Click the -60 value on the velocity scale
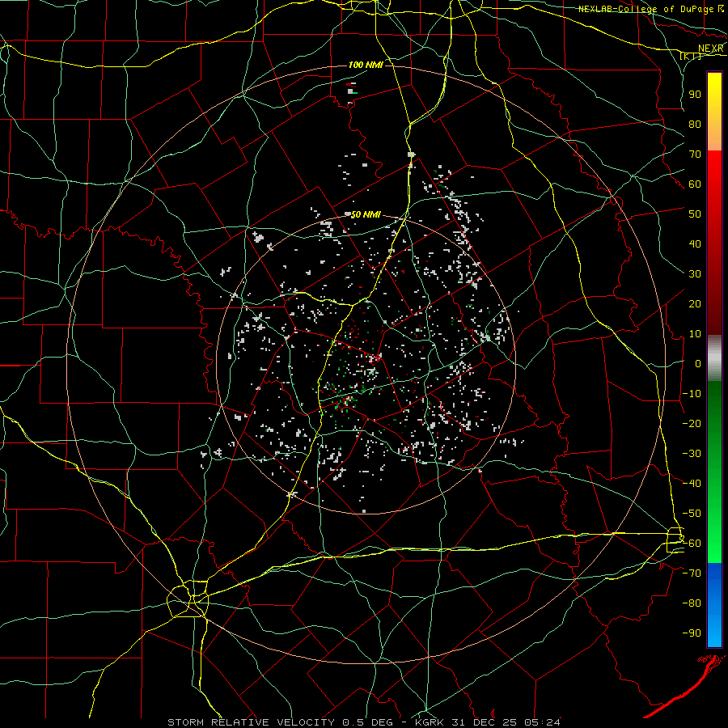This screenshot has width=728, height=728. click(x=692, y=544)
